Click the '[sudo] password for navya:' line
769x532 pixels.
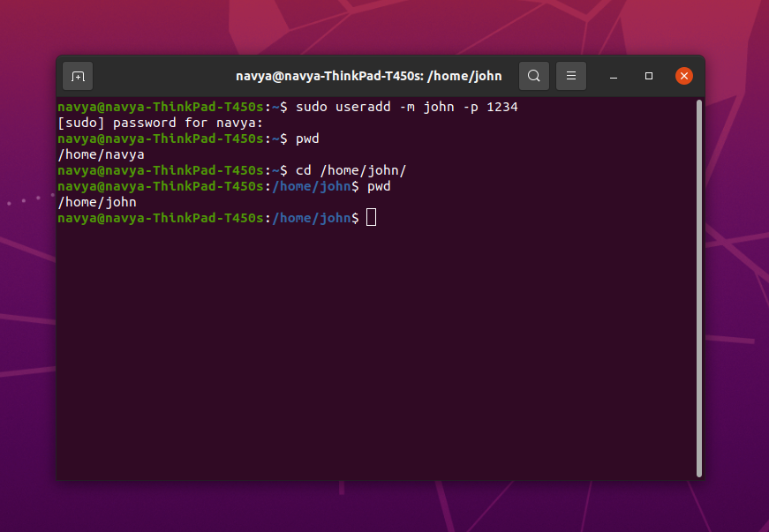(159, 122)
